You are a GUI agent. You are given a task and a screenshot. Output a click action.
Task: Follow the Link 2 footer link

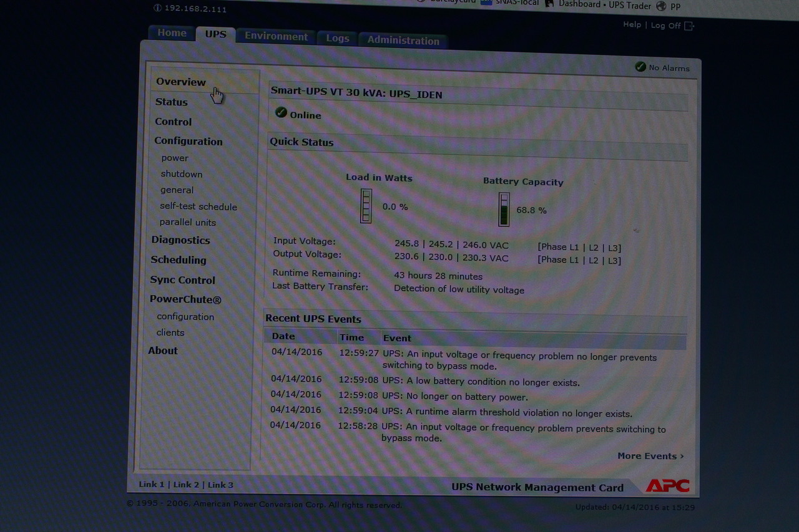186,485
